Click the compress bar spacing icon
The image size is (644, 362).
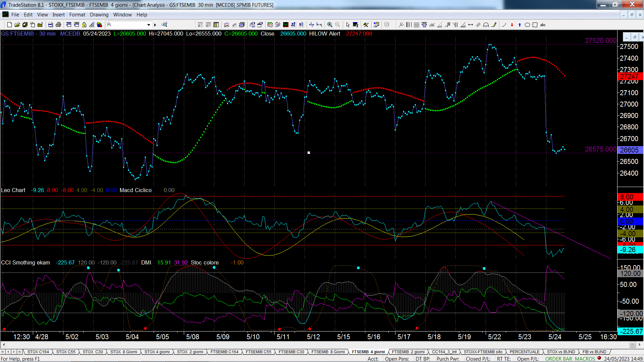(312, 25)
